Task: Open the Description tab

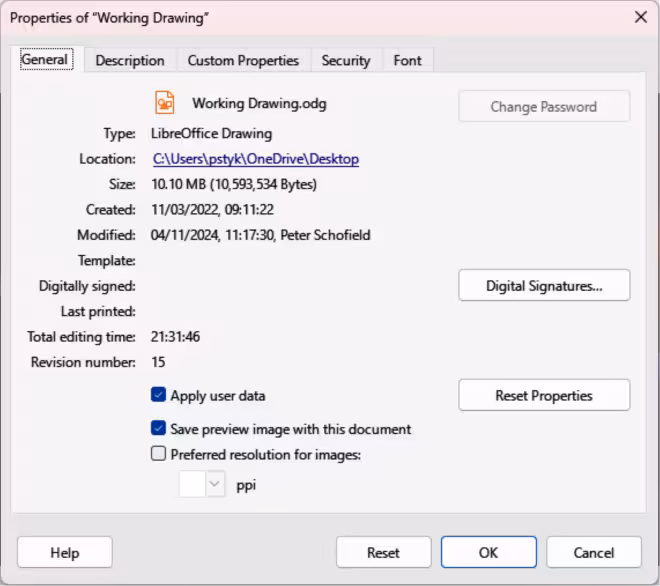Action: tap(130, 60)
